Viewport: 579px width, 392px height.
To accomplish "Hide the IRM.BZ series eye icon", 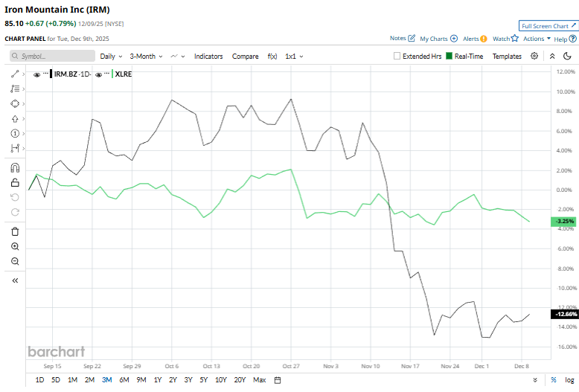I will click(36, 74).
